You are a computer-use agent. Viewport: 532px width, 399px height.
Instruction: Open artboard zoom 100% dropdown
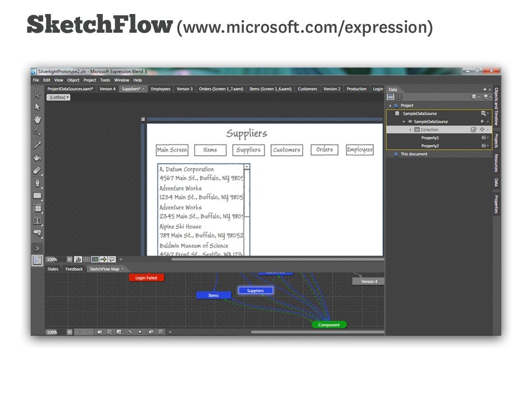(x=70, y=259)
